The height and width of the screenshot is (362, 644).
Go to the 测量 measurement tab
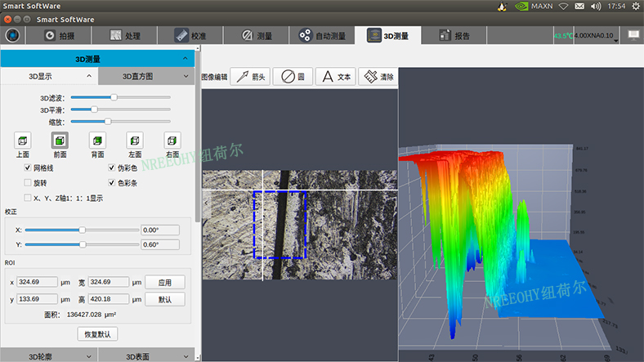click(257, 36)
